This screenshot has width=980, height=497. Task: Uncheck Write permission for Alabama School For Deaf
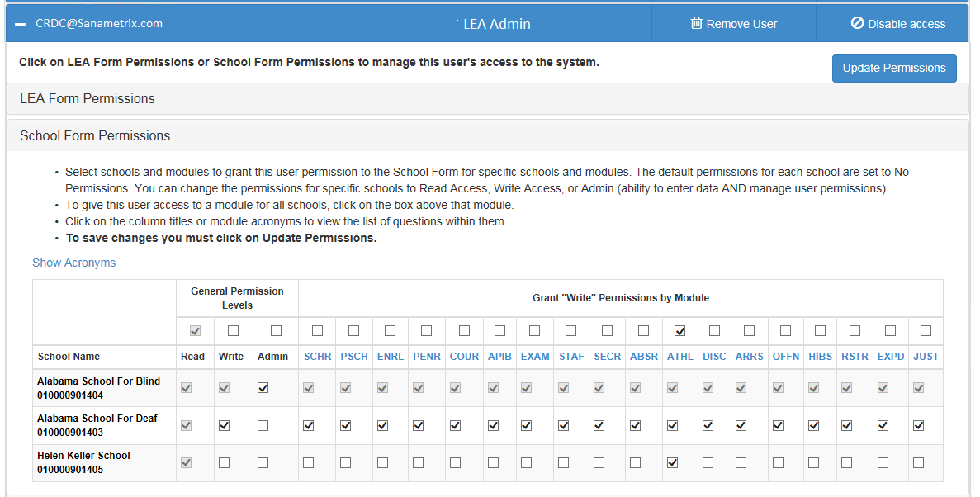coord(224,426)
